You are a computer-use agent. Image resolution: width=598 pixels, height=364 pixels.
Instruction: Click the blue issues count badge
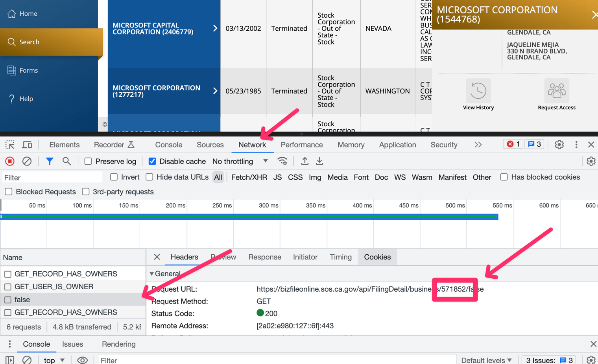click(x=534, y=144)
